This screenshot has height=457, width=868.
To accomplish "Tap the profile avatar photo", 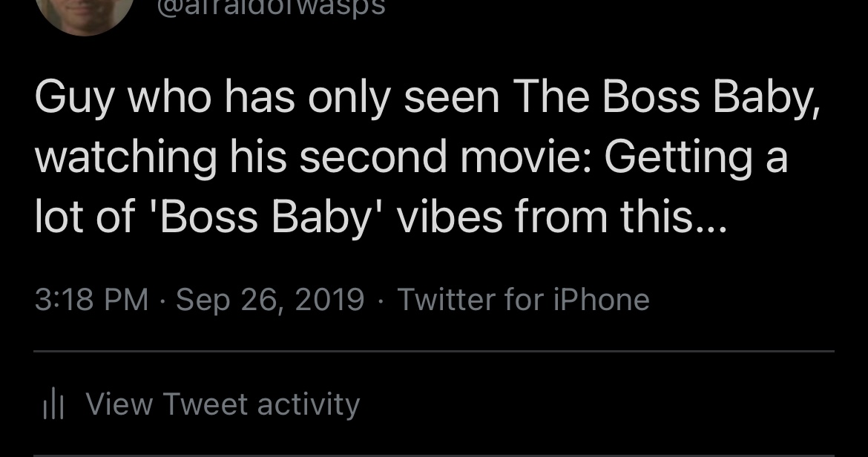I will (84, 11).
